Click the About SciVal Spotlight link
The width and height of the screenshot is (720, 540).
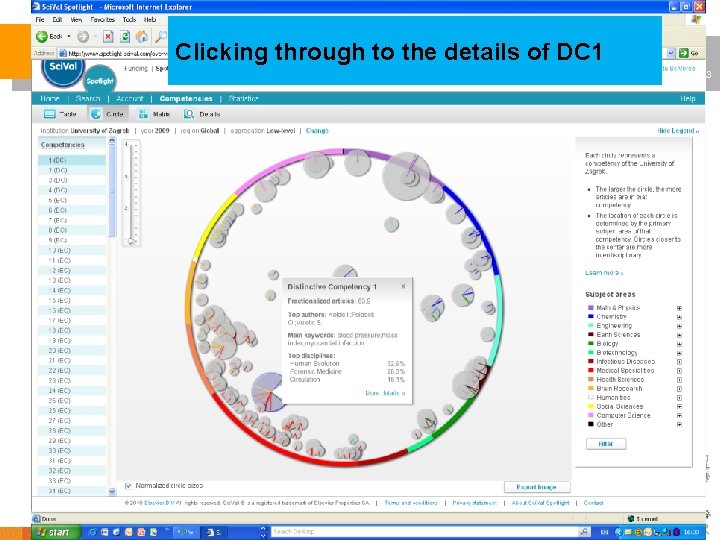[540, 503]
